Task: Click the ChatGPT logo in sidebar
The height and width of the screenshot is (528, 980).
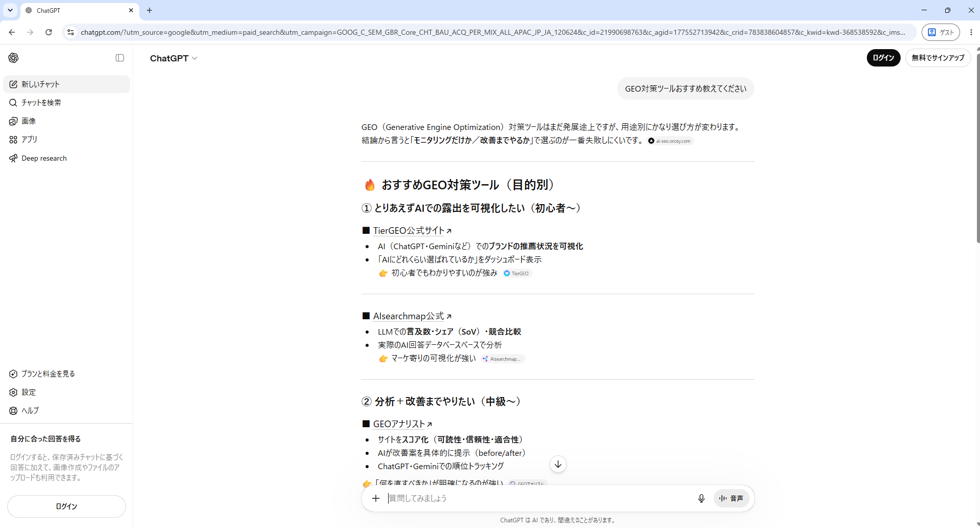Action: point(13,58)
